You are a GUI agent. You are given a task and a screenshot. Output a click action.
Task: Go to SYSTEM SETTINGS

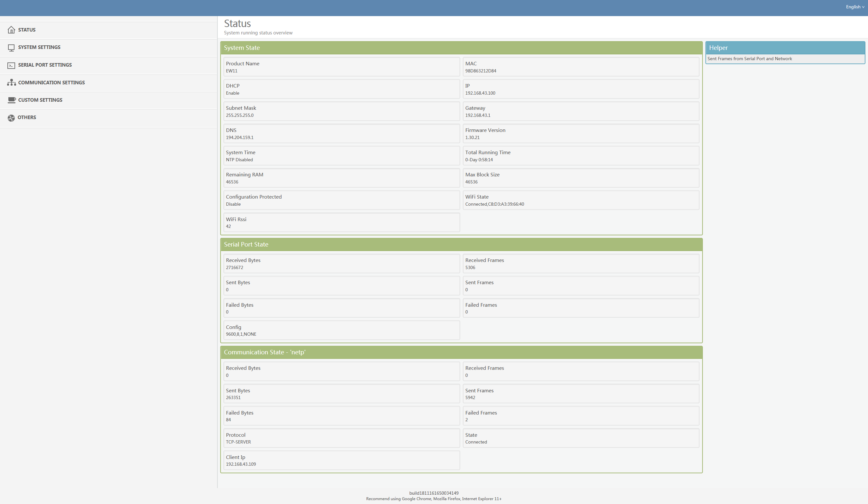pos(108,48)
